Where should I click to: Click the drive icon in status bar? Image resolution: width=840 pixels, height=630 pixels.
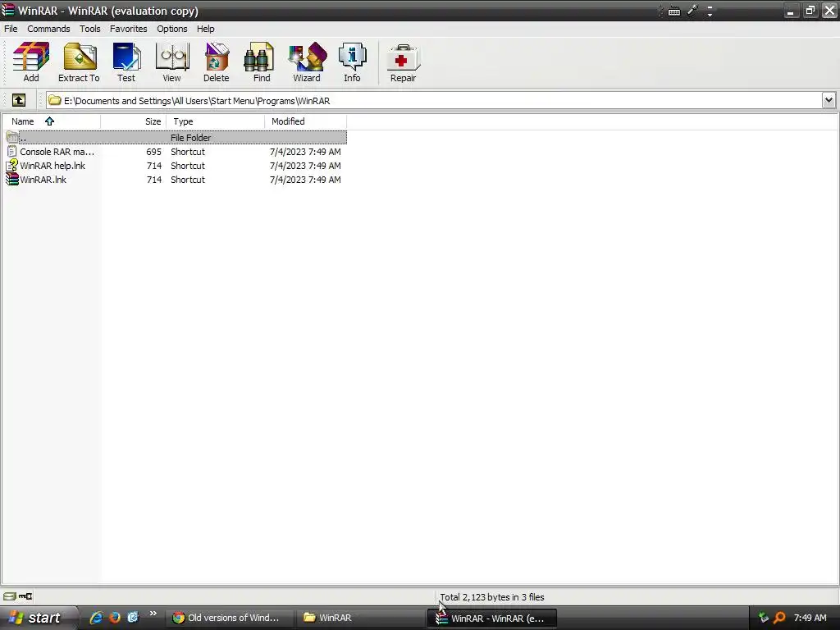[x=10, y=596]
